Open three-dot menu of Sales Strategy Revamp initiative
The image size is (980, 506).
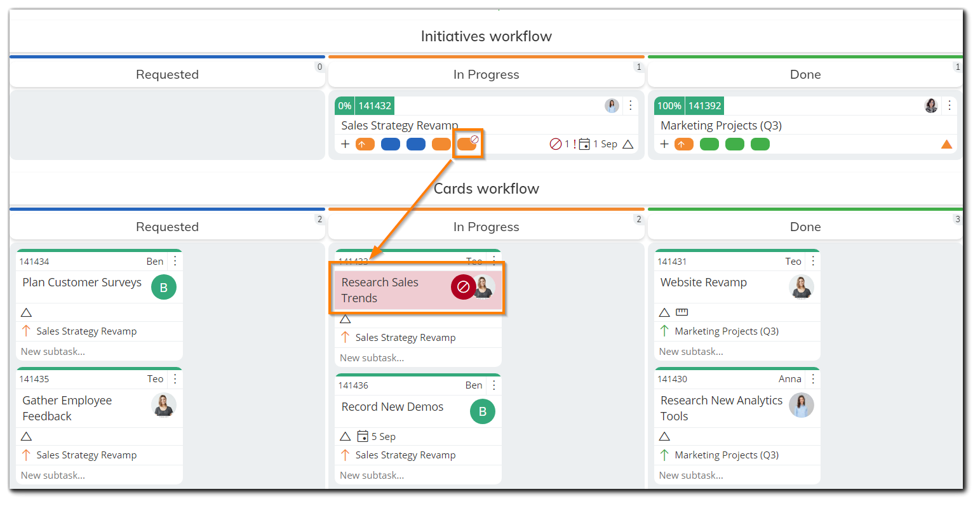[630, 105]
